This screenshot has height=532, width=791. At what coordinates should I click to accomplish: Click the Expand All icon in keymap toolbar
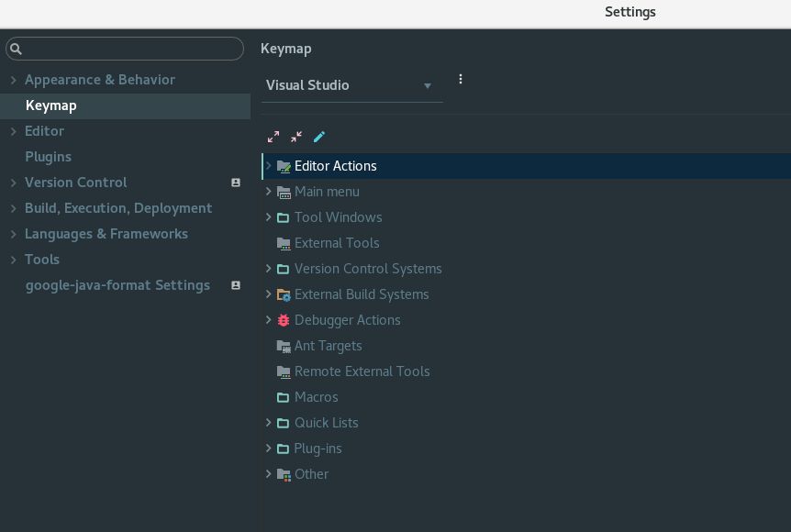273,137
